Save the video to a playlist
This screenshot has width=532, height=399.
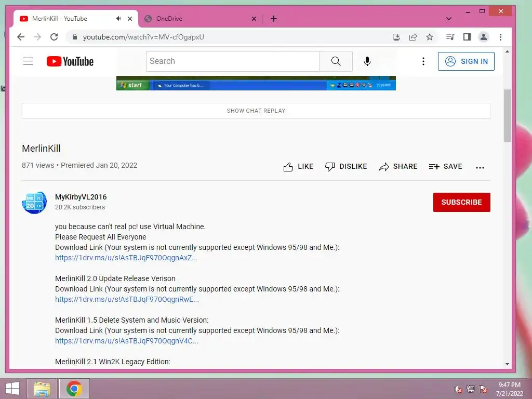(x=445, y=167)
